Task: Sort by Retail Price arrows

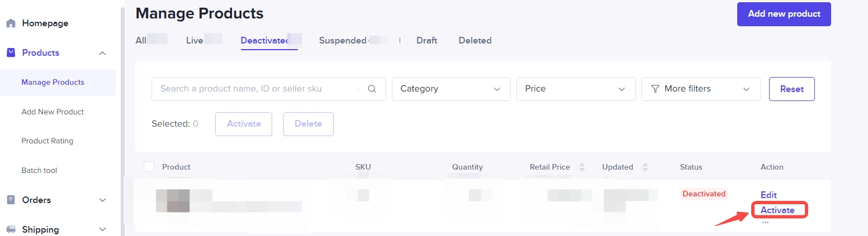Action: (x=582, y=167)
